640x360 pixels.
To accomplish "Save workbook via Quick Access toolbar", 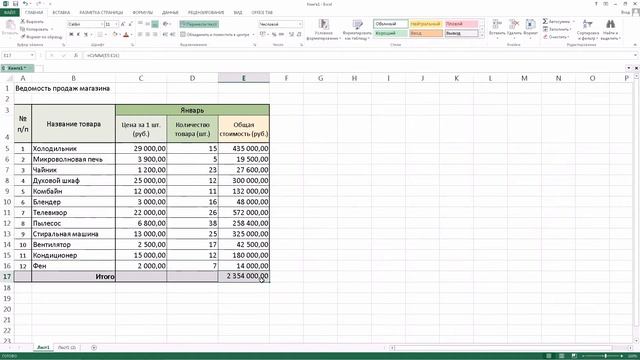I will 16,4.
